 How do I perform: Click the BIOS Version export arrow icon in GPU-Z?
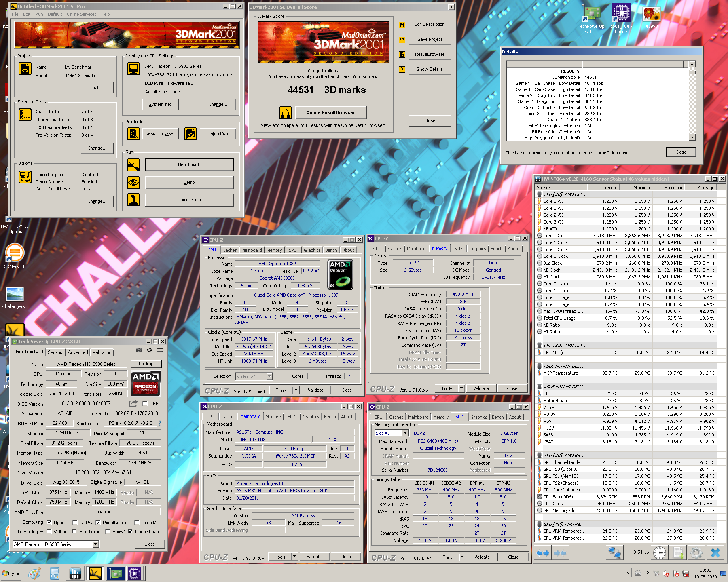(133, 403)
